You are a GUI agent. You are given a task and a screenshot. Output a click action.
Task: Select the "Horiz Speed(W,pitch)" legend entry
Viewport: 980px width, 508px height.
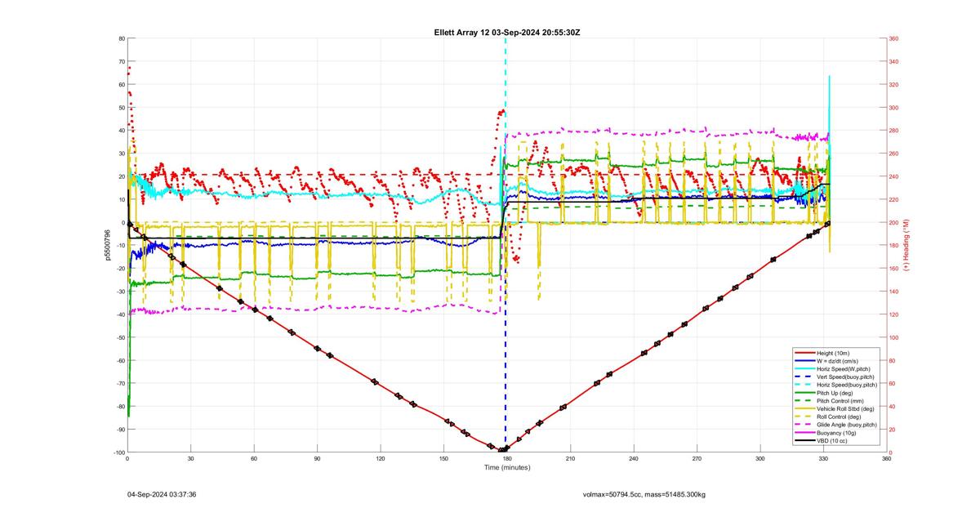click(845, 368)
